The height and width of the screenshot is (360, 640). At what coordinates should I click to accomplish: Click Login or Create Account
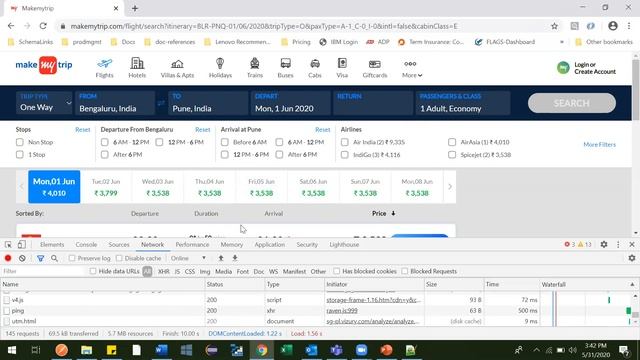587,68
